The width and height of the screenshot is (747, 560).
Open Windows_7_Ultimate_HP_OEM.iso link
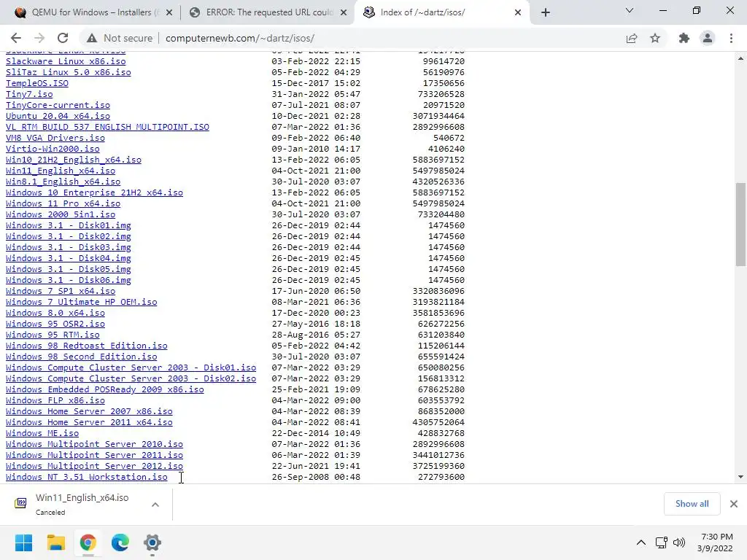pos(82,303)
